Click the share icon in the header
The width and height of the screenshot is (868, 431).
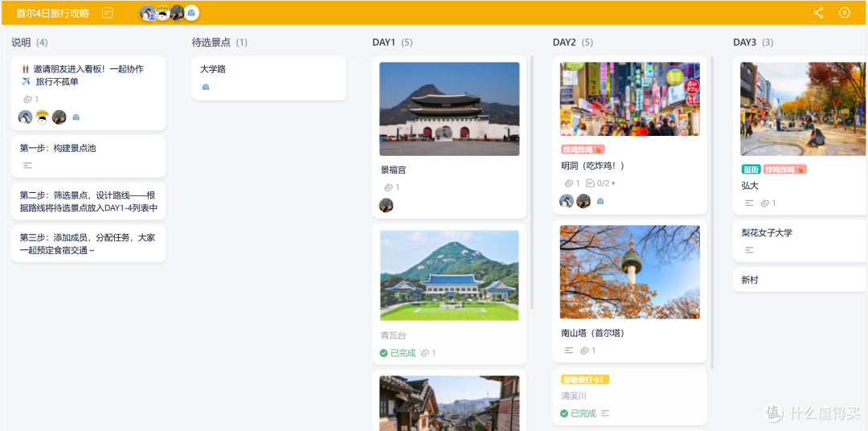[x=819, y=13]
